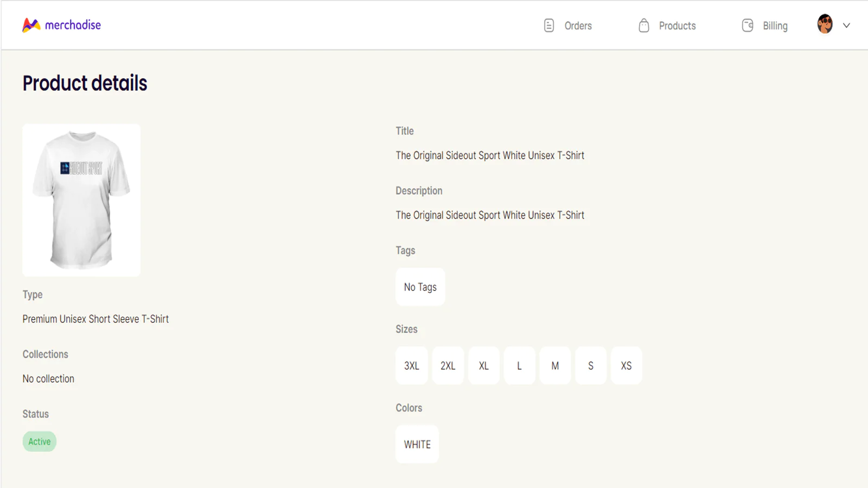Go to the Products menu

point(677,25)
